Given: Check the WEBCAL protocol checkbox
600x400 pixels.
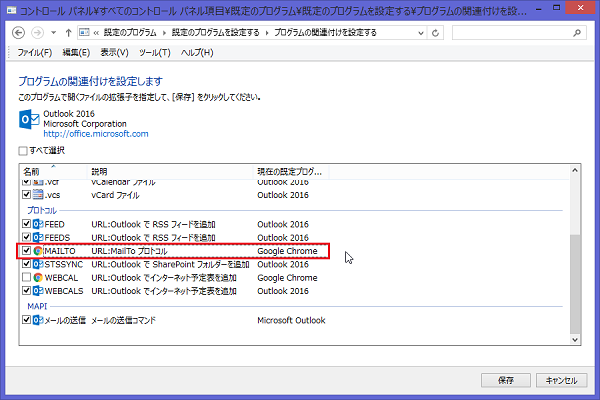Looking at the screenshot, I should (x=26, y=277).
